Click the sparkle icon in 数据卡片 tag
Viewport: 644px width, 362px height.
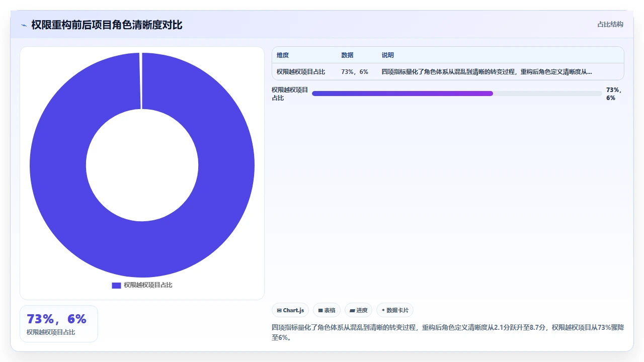point(383,310)
